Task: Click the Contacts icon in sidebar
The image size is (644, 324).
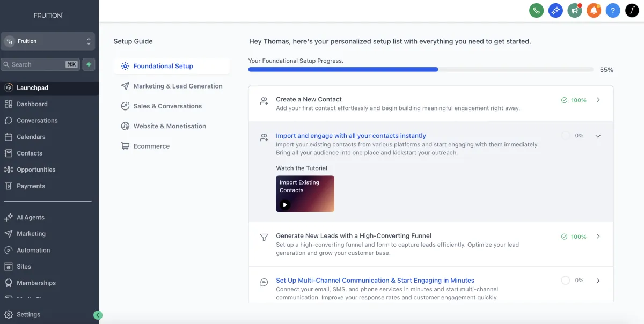Action: click(9, 153)
